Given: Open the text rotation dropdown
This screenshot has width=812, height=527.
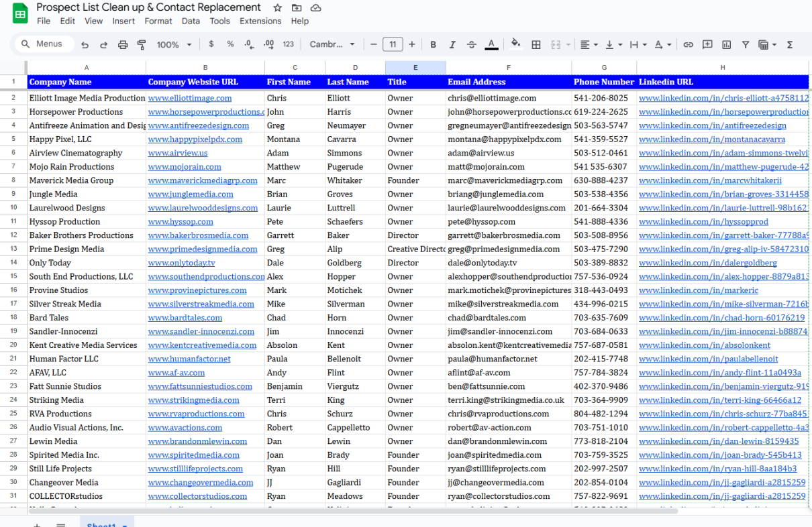Looking at the screenshot, I should click(663, 45).
